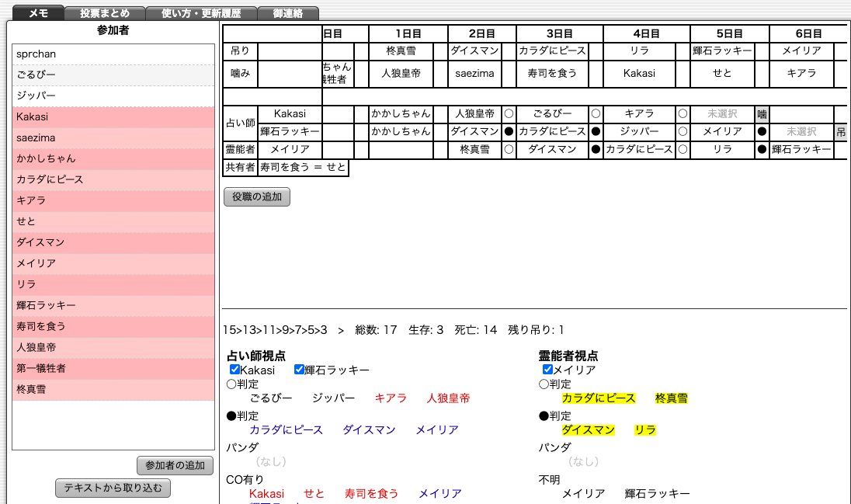Click メイリア in the 霊能者 role cell
This screenshot has width=851, height=504.
coord(290,149)
